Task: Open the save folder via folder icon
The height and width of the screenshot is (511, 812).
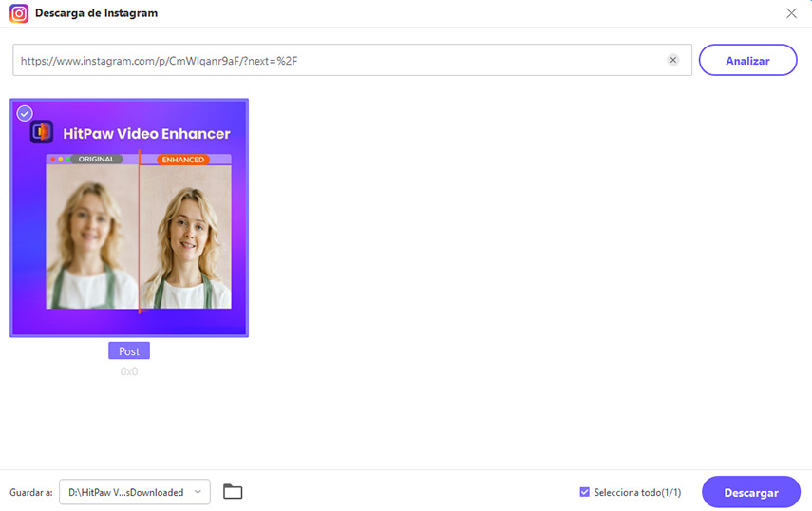Action: click(x=233, y=491)
